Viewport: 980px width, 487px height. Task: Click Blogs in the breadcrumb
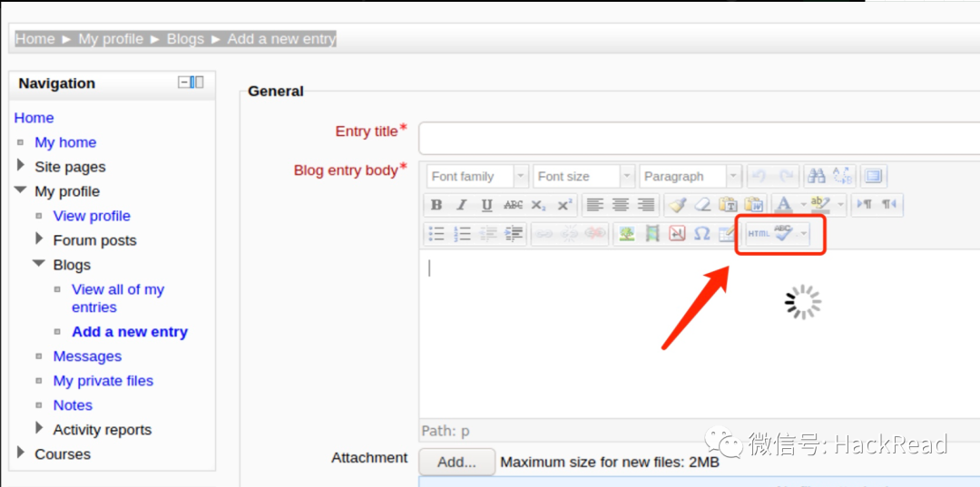click(186, 39)
